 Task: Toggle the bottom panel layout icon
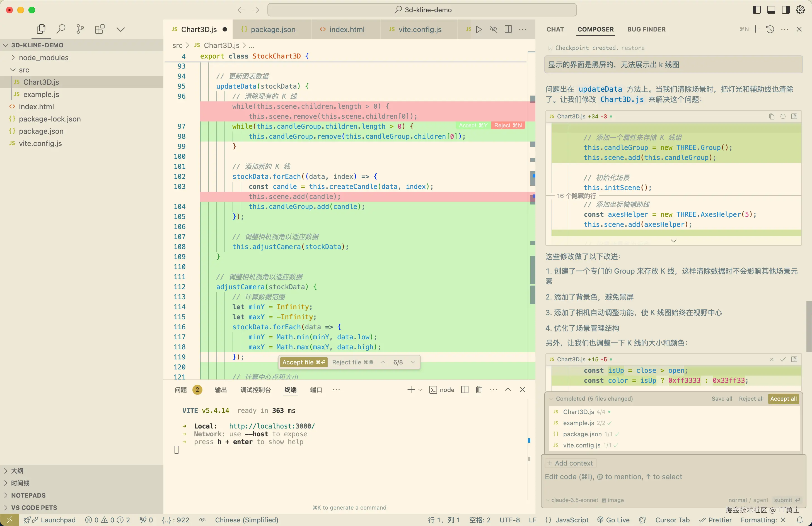(x=771, y=10)
